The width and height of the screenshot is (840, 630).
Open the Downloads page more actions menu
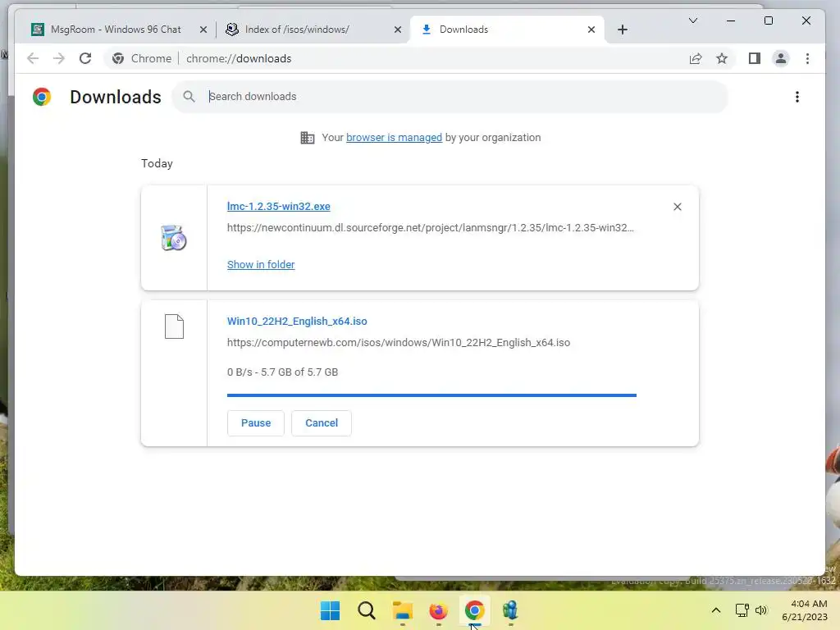pos(797,97)
